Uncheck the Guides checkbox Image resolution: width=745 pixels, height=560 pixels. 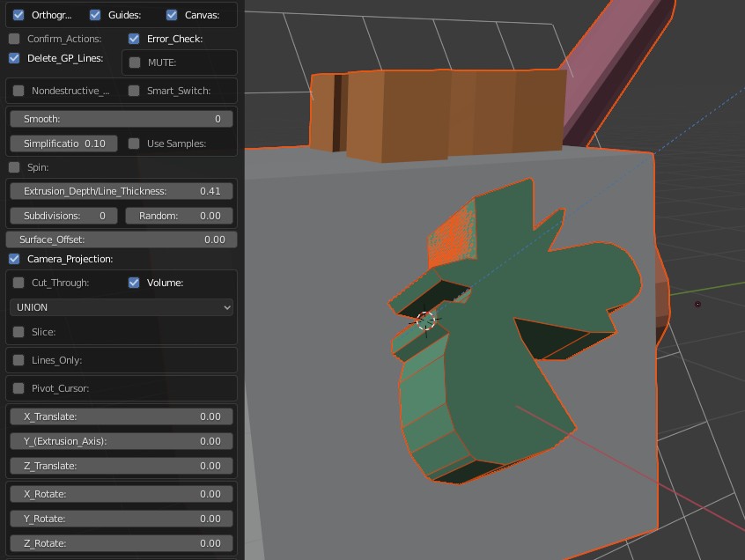[95, 15]
